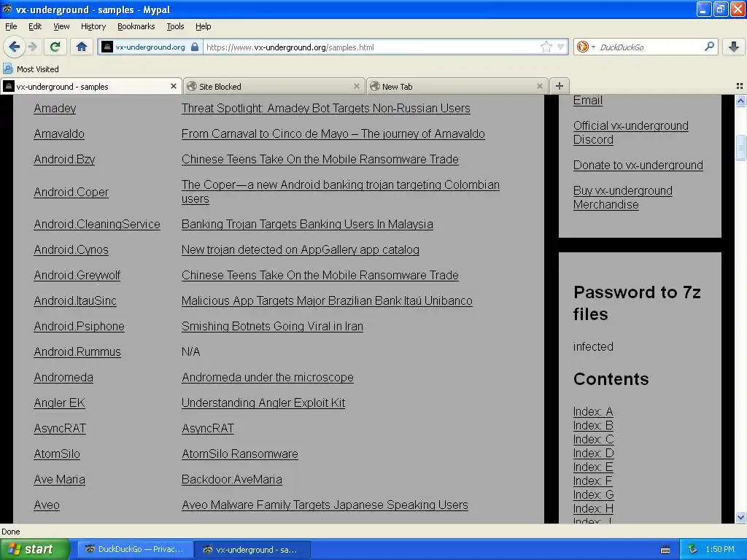Open Official vx-underground Discord link
Viewport: 747px width, 560px height.
(631, 133)
